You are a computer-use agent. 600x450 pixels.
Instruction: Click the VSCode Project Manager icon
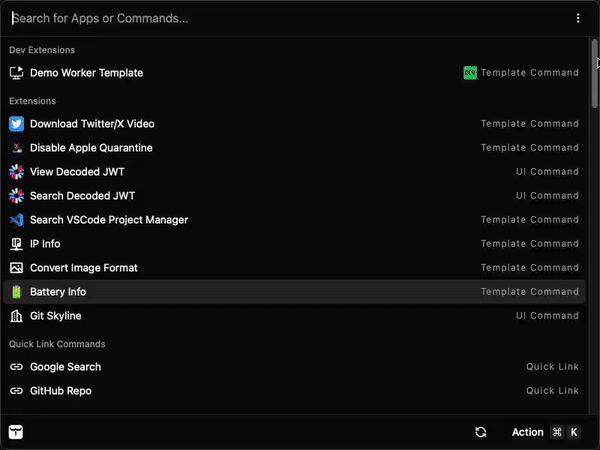(16, 220)
